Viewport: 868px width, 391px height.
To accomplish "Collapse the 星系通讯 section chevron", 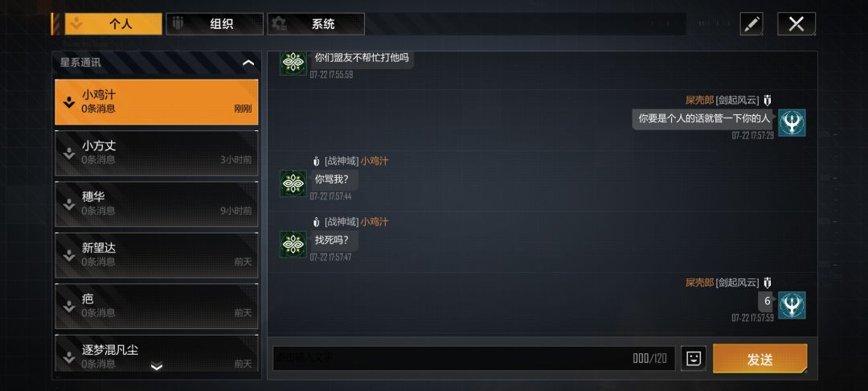I will click(248, 63).
